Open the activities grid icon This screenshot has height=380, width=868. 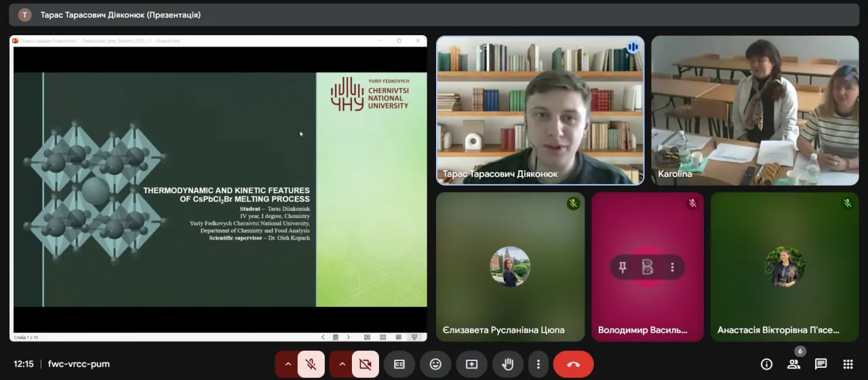(848, 364)
